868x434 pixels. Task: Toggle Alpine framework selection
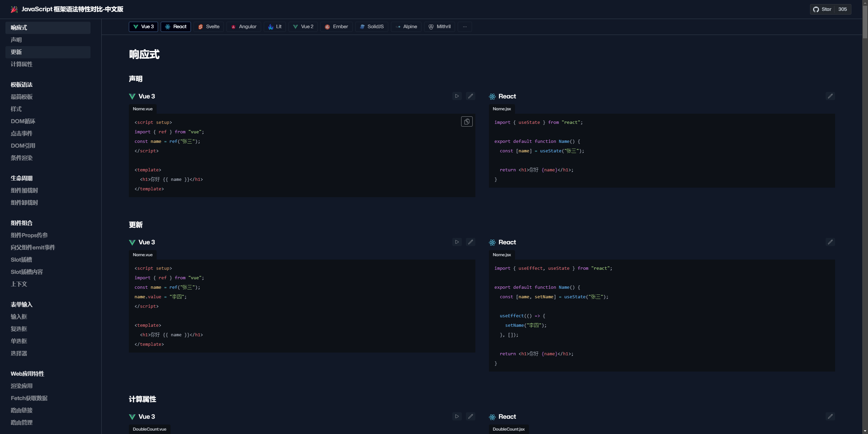tap(406, 26)
